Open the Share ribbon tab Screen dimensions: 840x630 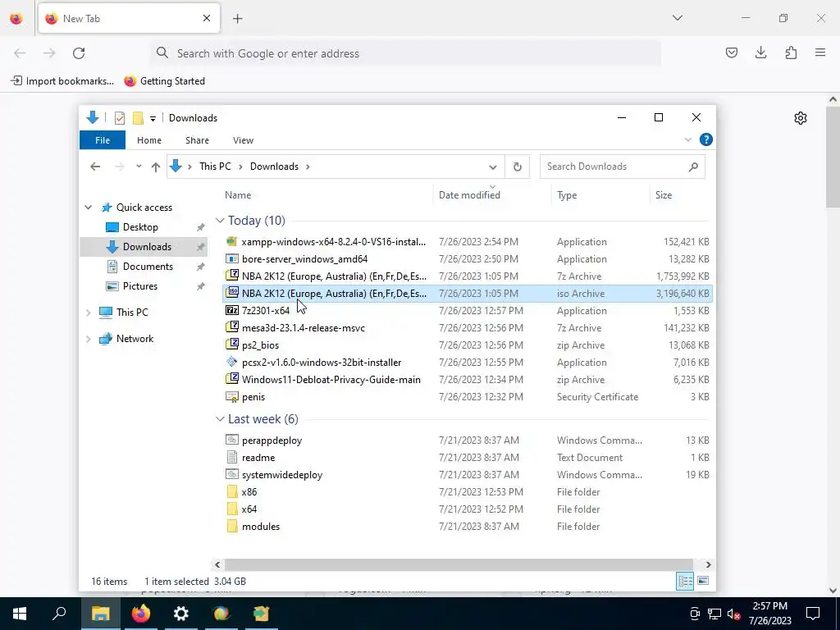click(197, 140)
